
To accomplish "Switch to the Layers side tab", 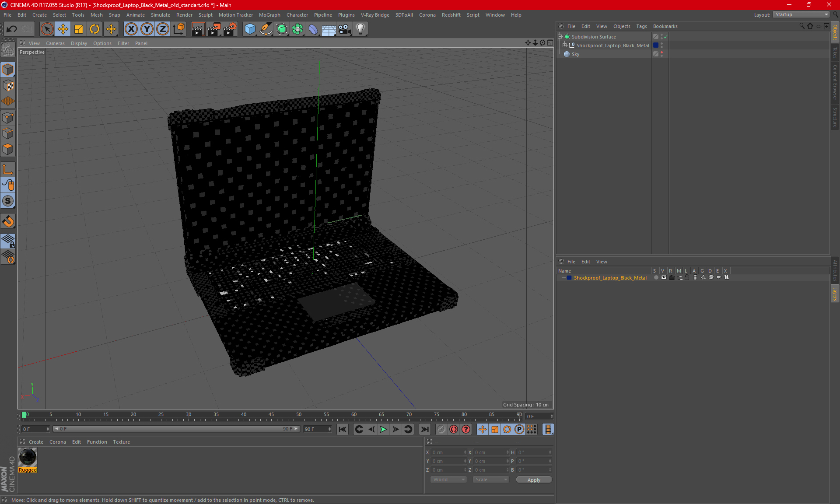I will click(835, 294).
